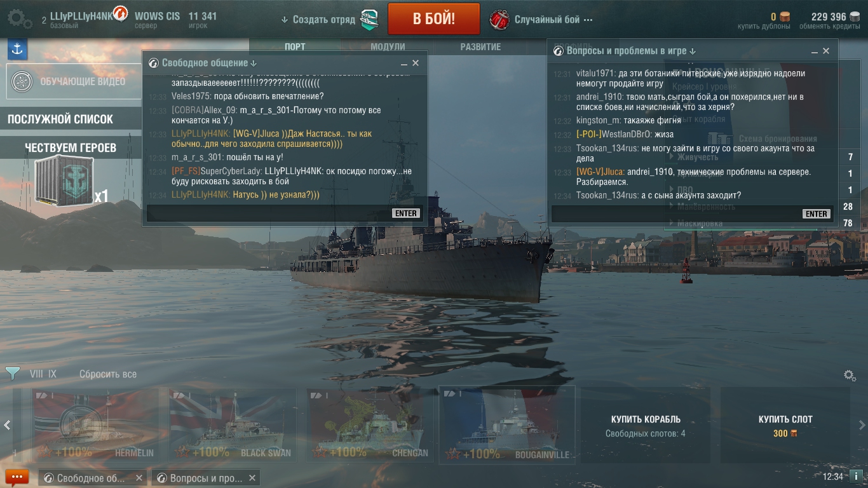Open Свободное общение channel dropdown arrow
The height and width of the screenshot is (488, 868).
254,63
